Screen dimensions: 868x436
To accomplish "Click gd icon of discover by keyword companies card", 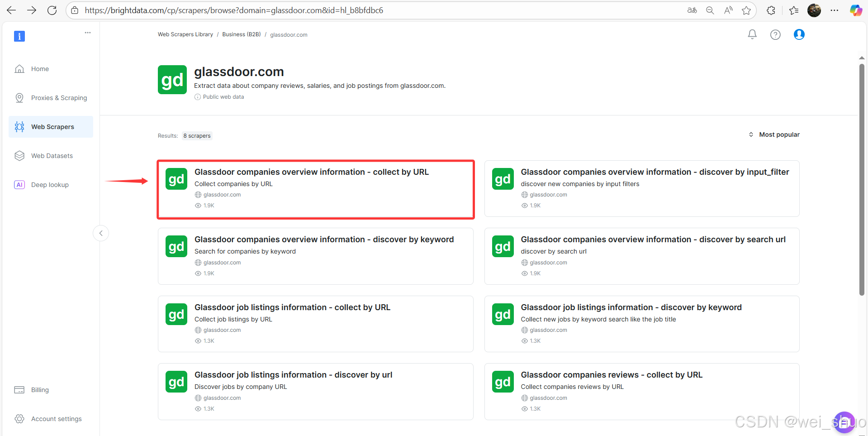I will pos(176,246).
